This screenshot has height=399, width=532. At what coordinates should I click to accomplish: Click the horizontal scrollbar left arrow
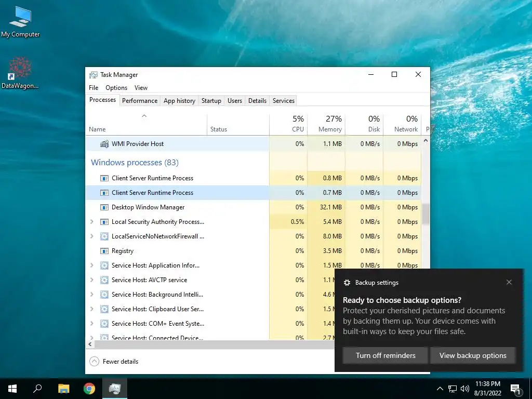[x=90, y=344]
